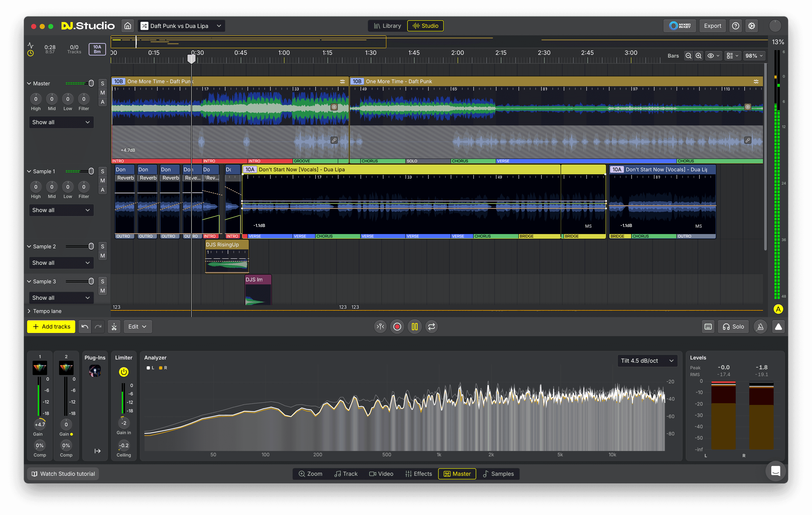Solo the Sample 2 track
The width and height of the screenshot is (812, 515).
pyautogui.click(x=103, y=246)
